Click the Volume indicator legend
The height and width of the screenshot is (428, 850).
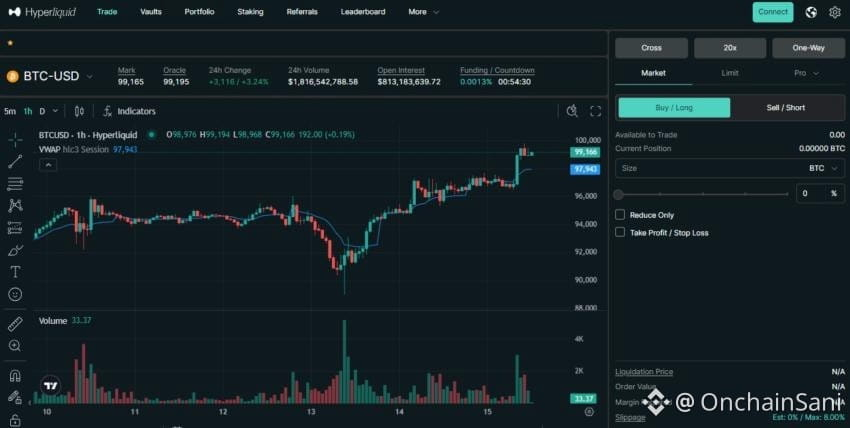coord(65,321)
